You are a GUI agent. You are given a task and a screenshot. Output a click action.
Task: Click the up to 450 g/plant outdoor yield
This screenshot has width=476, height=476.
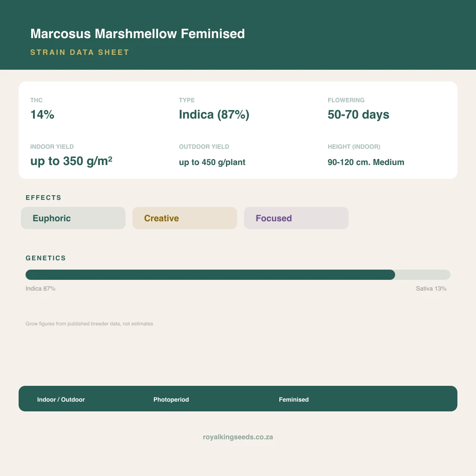tap(212, 162)
